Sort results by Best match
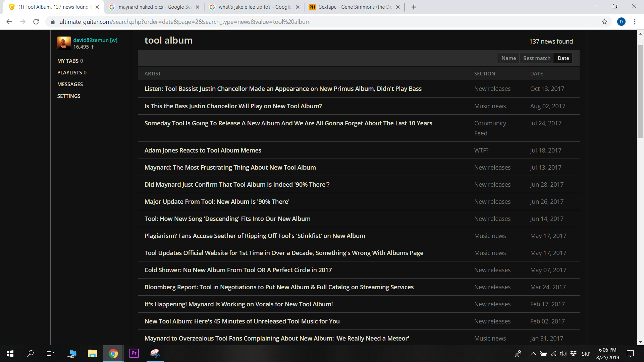 tap(537, 58)
